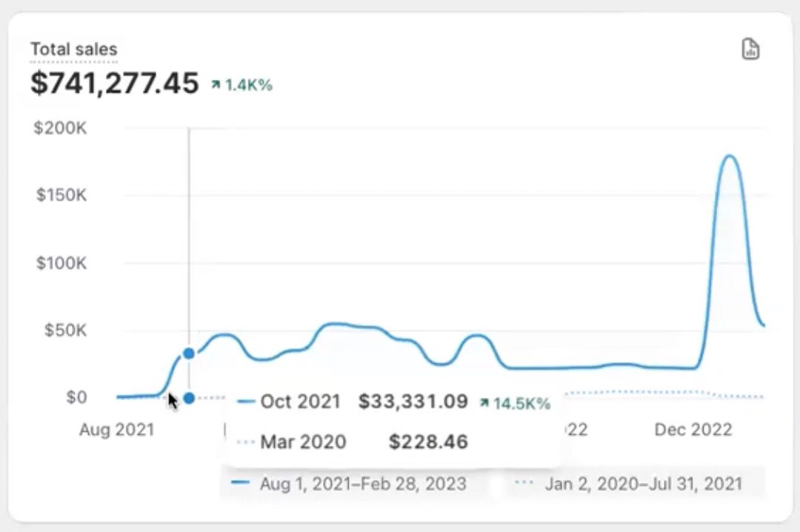Click the $100K y-axis label
Image resolution: width=800 pixels, height=532 pixels.
tap(60, 263)
